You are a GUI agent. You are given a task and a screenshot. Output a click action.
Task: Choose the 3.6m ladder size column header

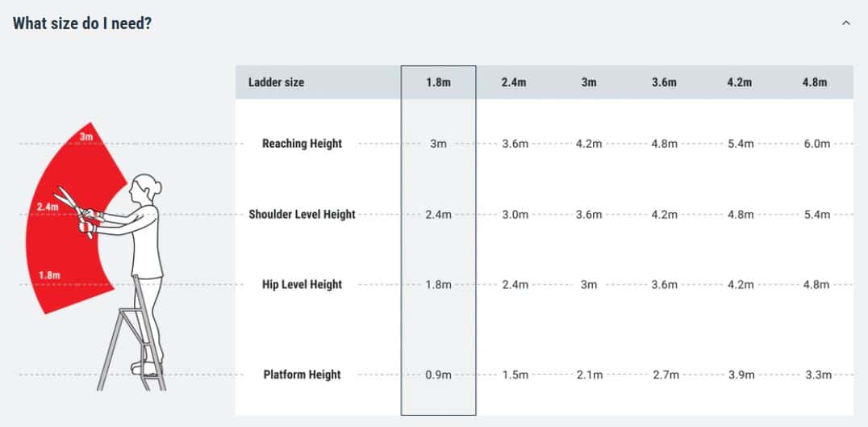click(x=664, y=82)
